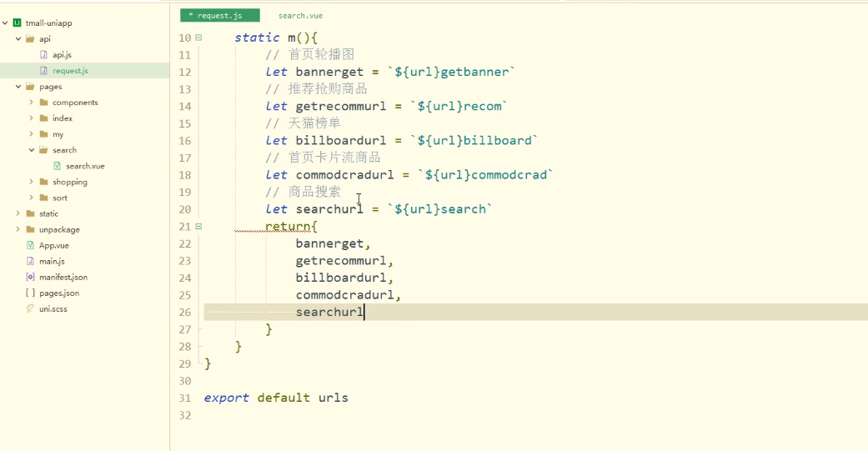Image resolution: width=868 pixels, height=451 pixels.
Task: Expand the static folder chevron
Action: (x=18, y=213)
